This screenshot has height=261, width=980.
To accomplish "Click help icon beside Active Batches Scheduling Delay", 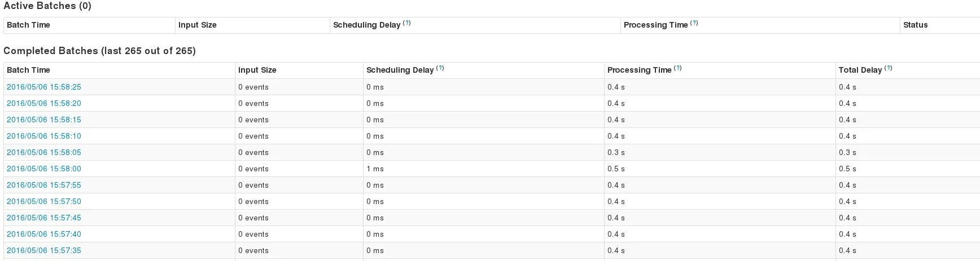I will coord(406,23).
